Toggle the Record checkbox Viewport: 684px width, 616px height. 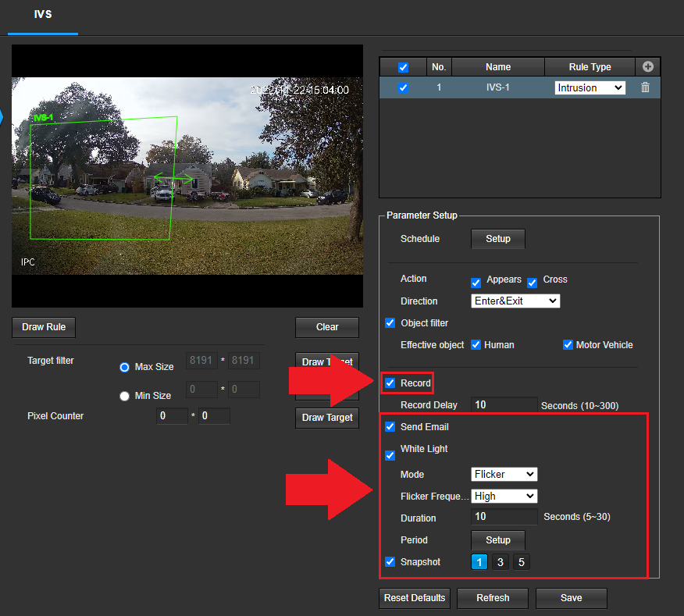390,383
